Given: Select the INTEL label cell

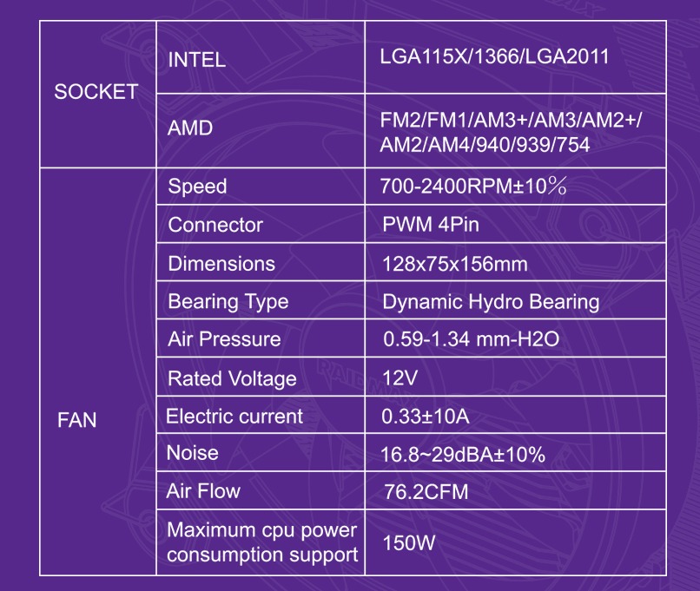Looking at the screenshot, I should point(261,57).
